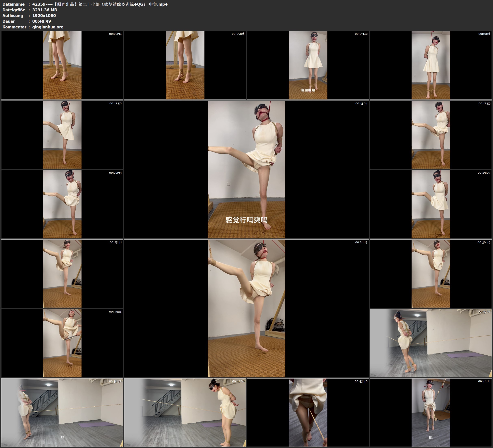
Task: Click the thumbnail timestamped 00:02:34
Action: pos(62,65)
